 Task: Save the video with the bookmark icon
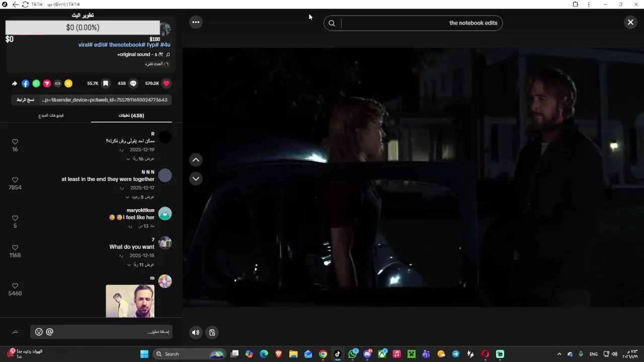coord(106,83)
